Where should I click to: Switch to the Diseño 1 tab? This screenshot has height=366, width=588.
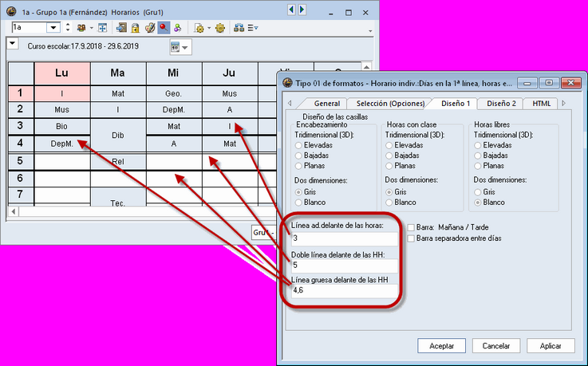[x=456, y=104]
